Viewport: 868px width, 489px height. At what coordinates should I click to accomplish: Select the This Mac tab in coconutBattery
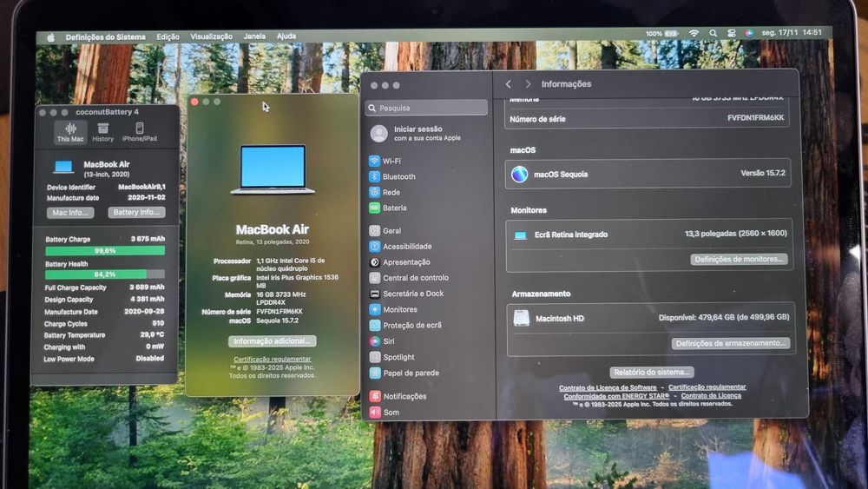(70, 133)
